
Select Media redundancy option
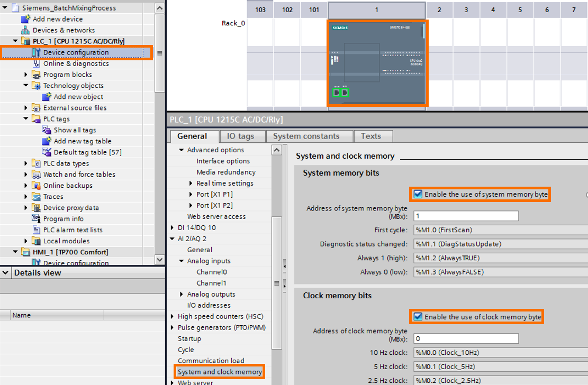[226, 172]
